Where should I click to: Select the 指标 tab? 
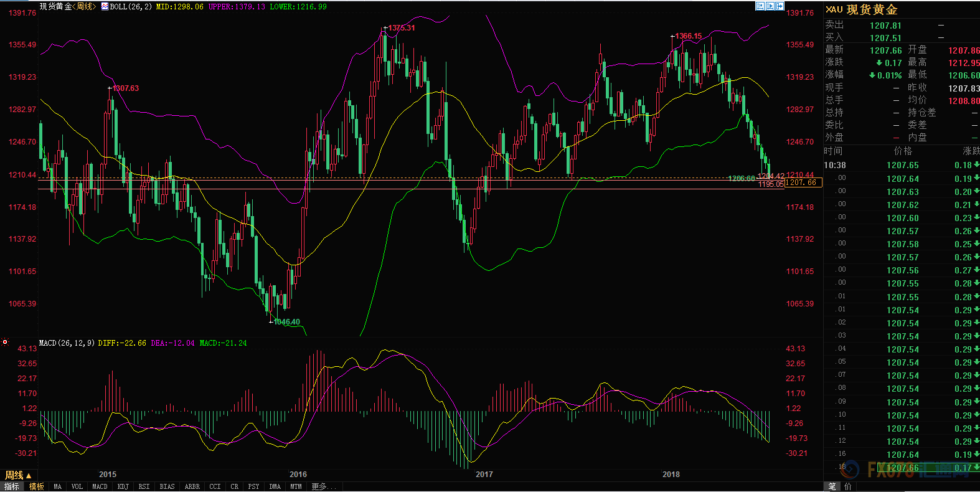pyautogui.click(x=12, y=486)
